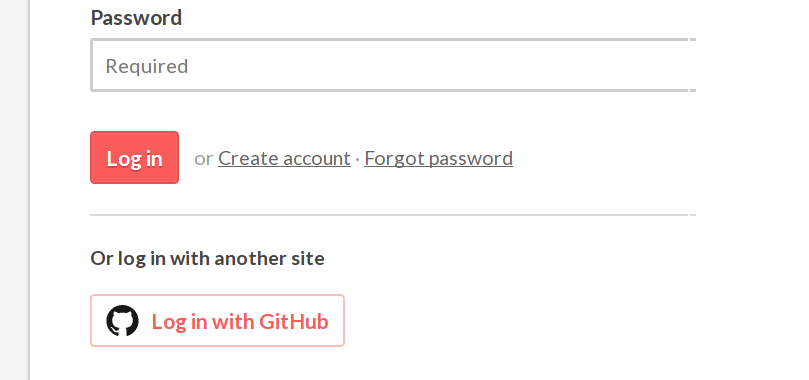Click the black cat silhouette in GitHub button

123,321
